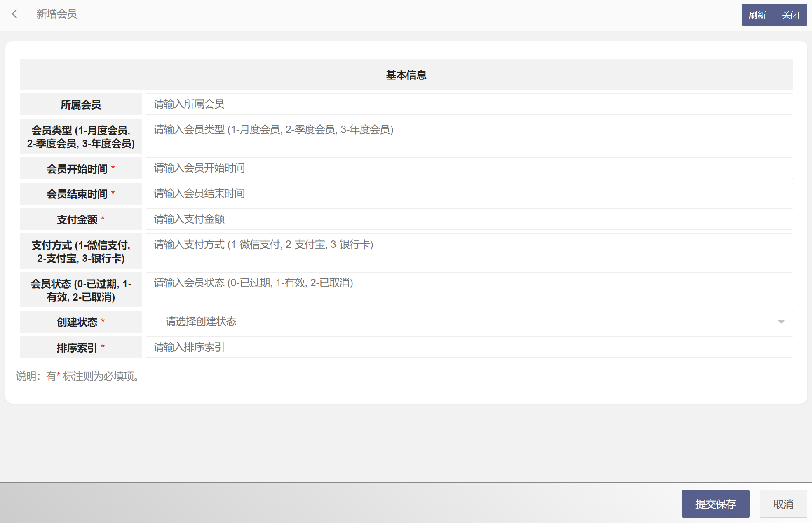Click the 新增会员 page title

56,14
